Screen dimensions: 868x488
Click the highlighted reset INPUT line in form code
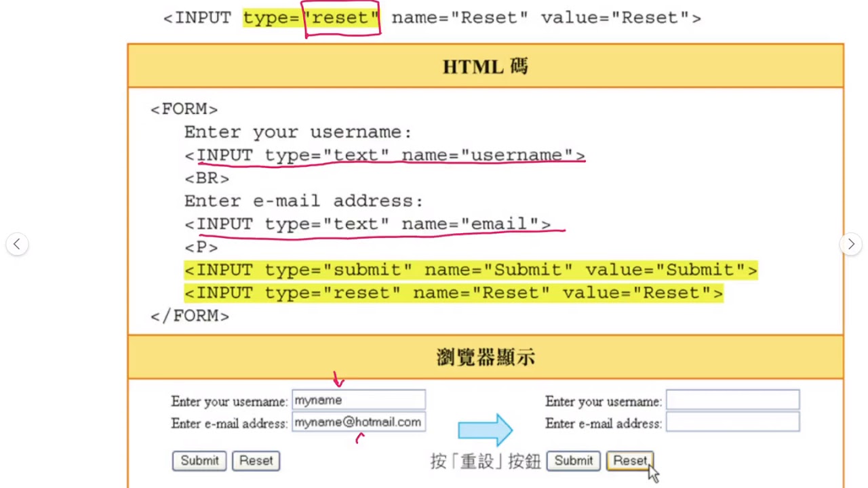453,293
